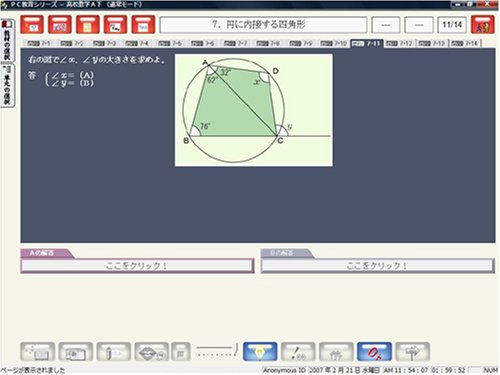Click the blue lightbulb hint button
Viewport: 500px width, 375px height.
260,352
